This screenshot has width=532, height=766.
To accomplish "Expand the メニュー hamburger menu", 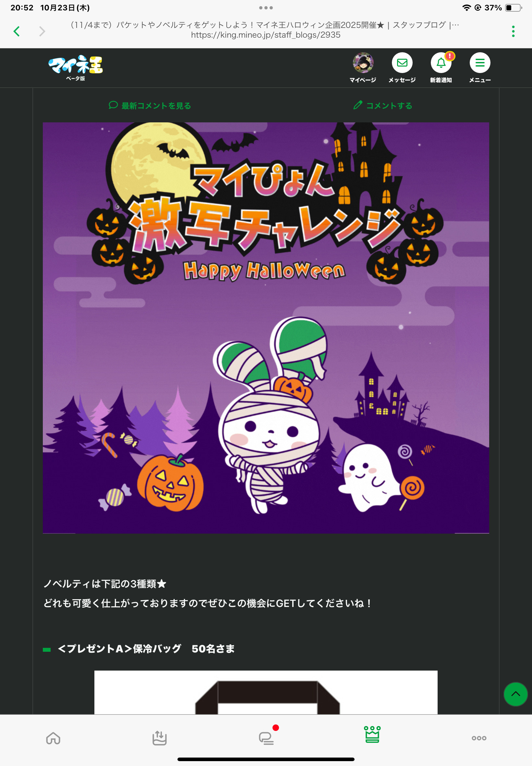I will (480, 63).
